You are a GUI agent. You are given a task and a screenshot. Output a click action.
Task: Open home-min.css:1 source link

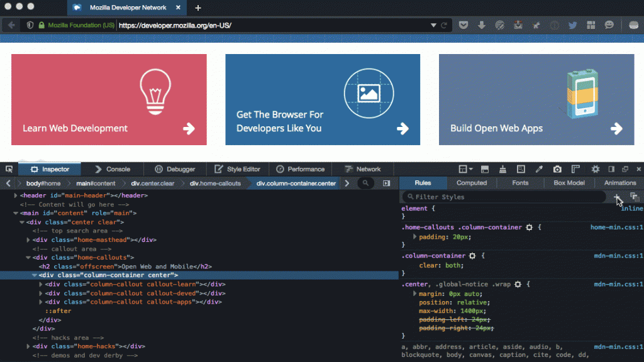point(617,228)
